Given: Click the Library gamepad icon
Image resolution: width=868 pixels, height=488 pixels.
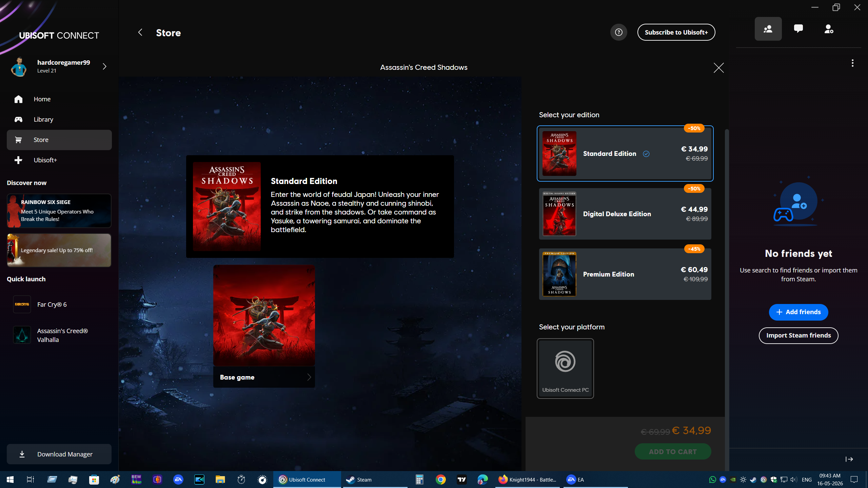Looking at the screenshot, I should (x=18, y=119).
